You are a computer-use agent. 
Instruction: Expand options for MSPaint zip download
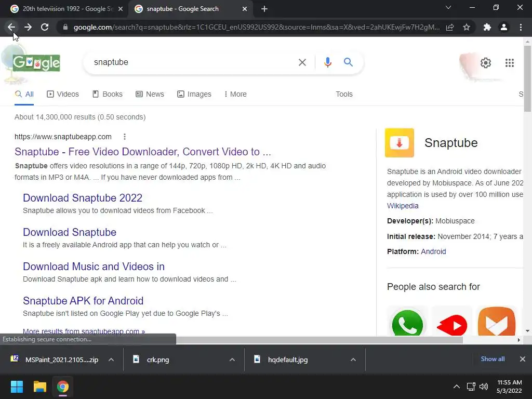point(111,360)
